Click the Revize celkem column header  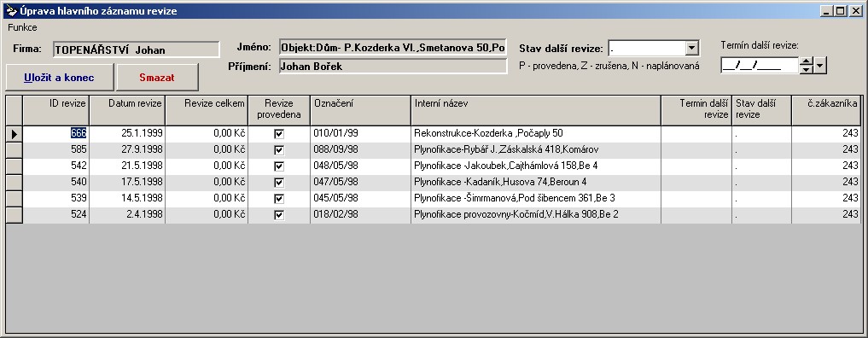tap(207, 110)
